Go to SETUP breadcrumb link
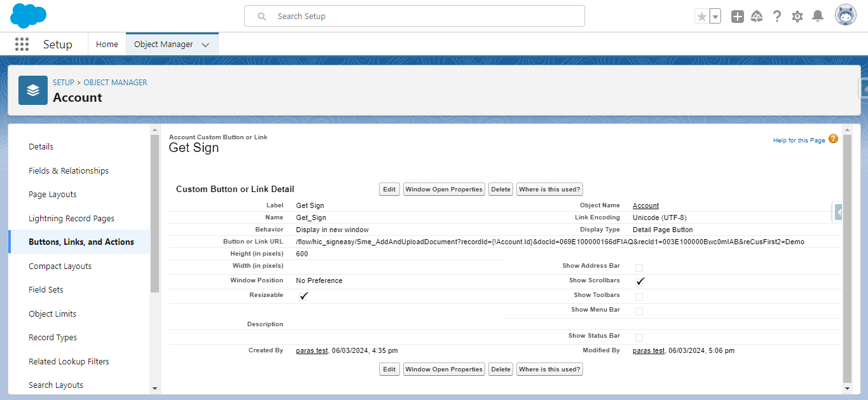Image resolution: width=868 pixels, height=400 pixels. tap(64, 83)
